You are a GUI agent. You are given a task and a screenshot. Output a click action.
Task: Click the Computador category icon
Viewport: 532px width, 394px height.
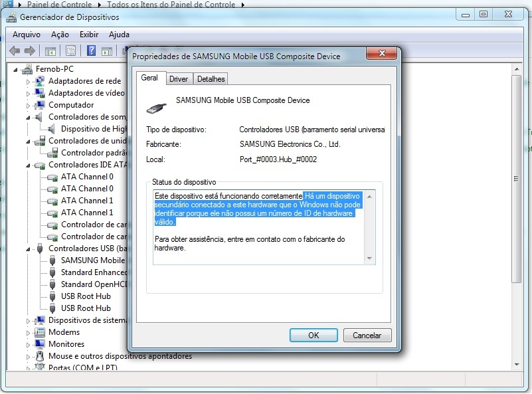(x=40, y=105)
